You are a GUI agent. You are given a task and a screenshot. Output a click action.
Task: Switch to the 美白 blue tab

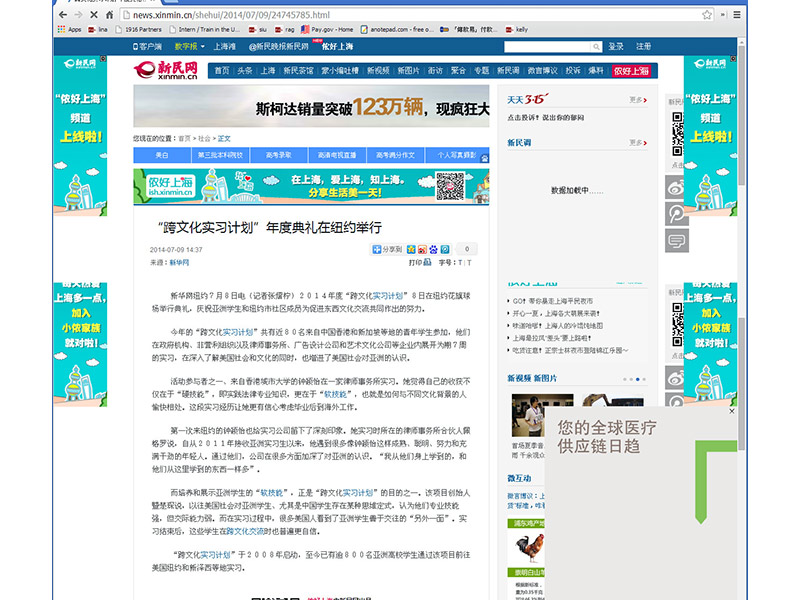point(162,155)
